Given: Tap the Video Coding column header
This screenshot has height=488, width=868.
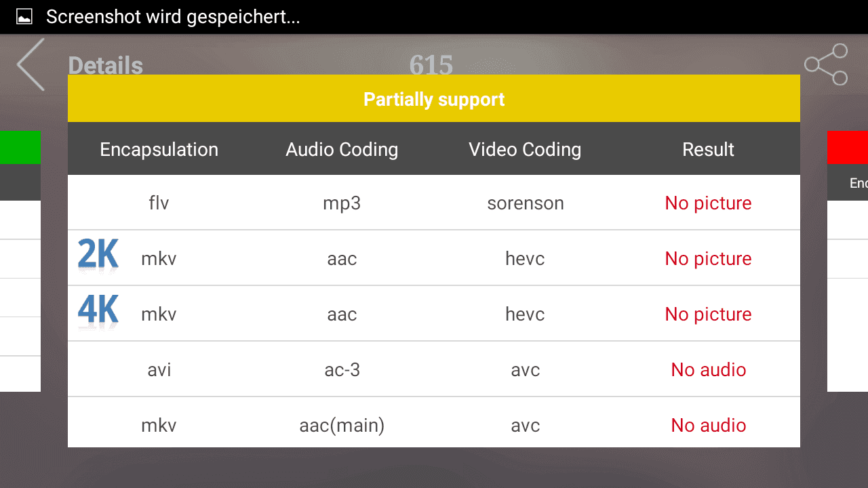Looking at the screenshot, I should click(525, 149).
